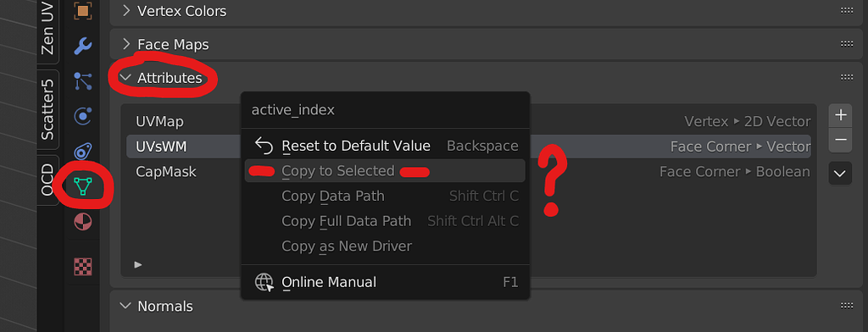
Task: Grab the Normals panel drag handle
Action: coord(847,306)
